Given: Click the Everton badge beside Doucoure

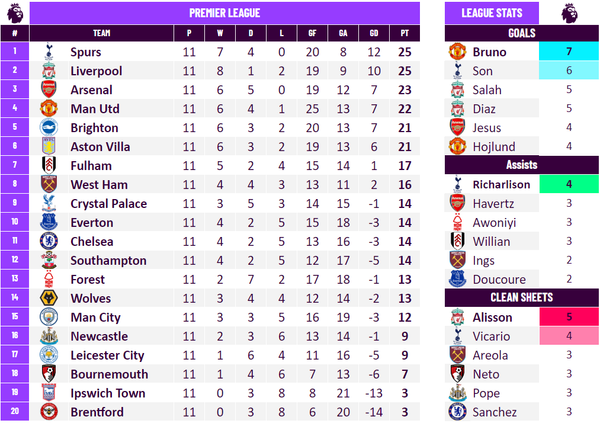Looking at the screenshot, I should [x=457, y=279].
